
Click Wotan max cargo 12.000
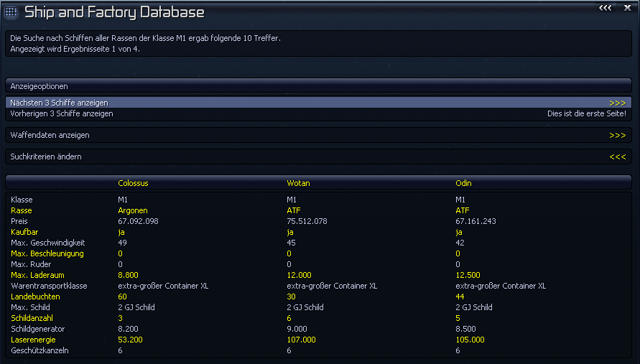click(300, 275)
